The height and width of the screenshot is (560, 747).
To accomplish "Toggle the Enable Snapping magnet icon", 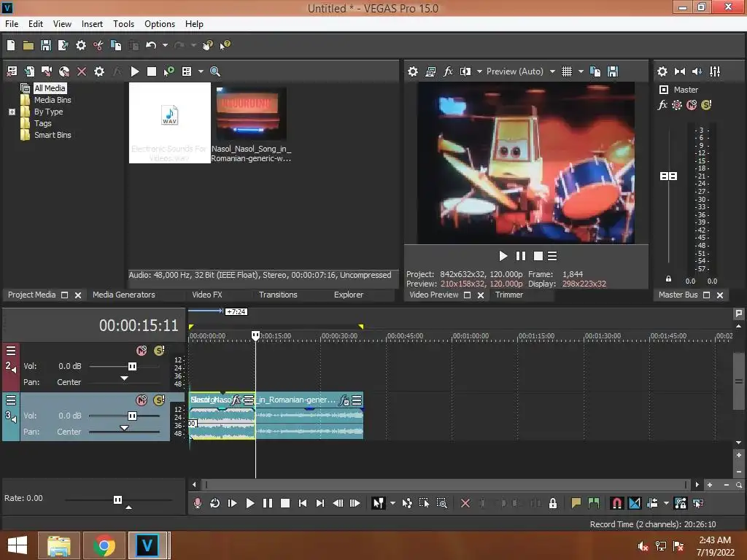I will (x=616, y=503).
